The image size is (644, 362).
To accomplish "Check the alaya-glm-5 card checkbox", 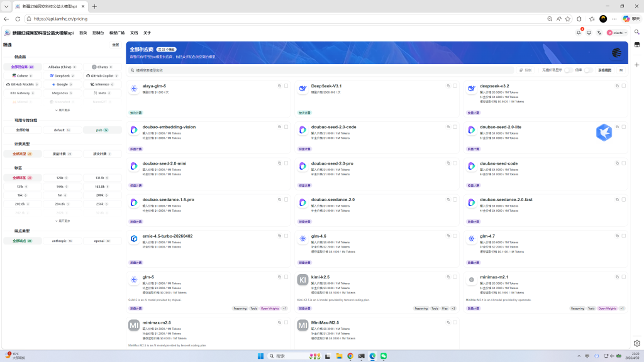I will point(286,86).
